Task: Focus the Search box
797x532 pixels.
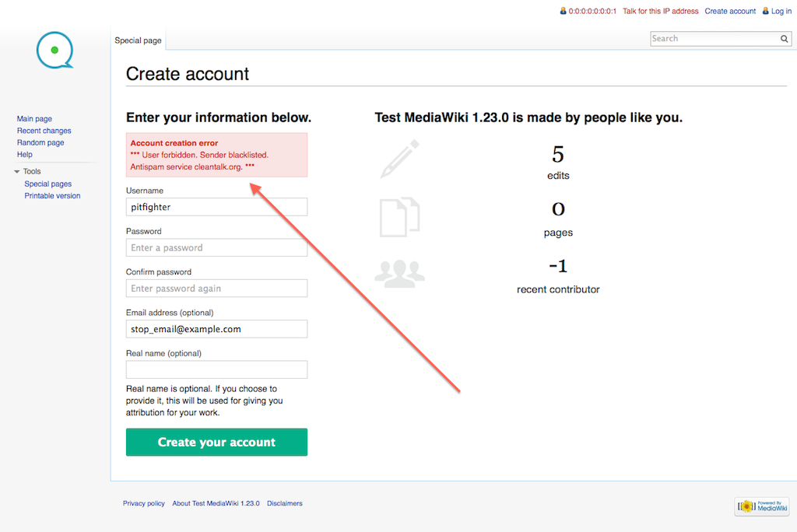Action: click(714, 39)
